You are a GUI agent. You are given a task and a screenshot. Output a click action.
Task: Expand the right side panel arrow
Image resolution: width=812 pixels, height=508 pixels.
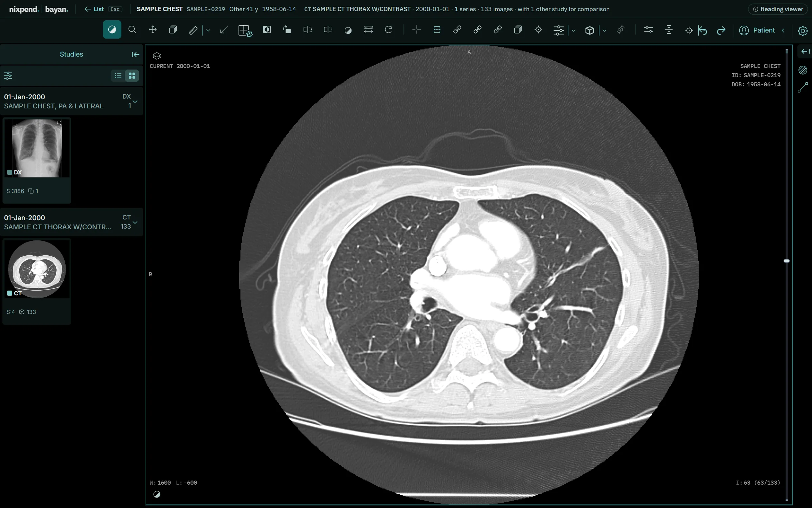806,51
